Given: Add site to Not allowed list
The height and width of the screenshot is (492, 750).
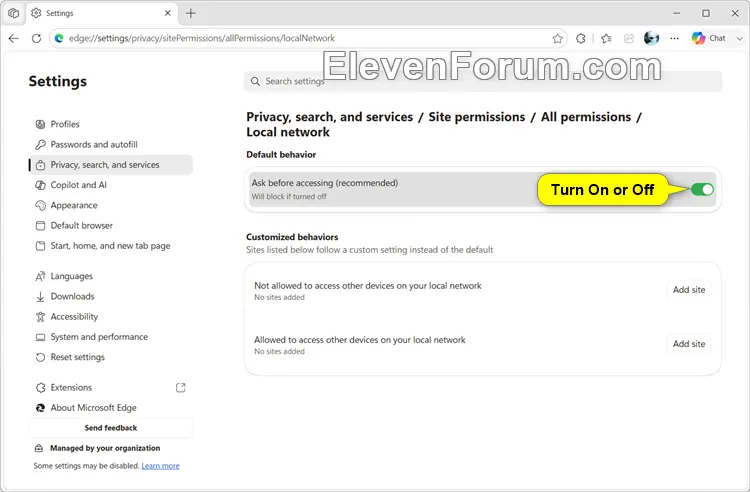Looking at the screenshot, I should 689,290.
